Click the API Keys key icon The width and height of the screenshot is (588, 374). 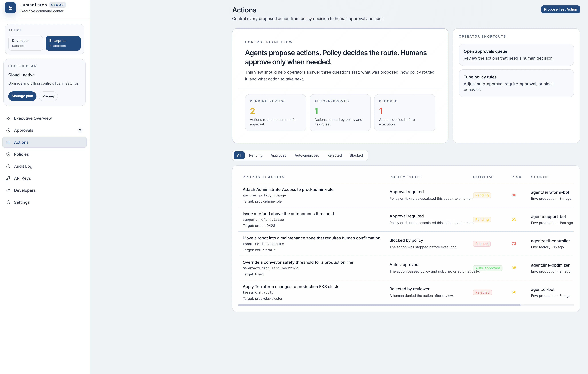pos(8,178)
